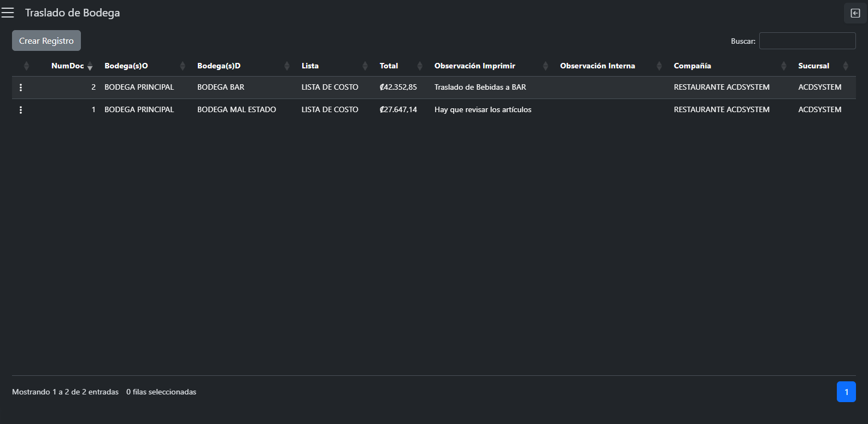Go to page 1 in pagination
Viewport: 868px width, 424px height.
click(846, 392)
